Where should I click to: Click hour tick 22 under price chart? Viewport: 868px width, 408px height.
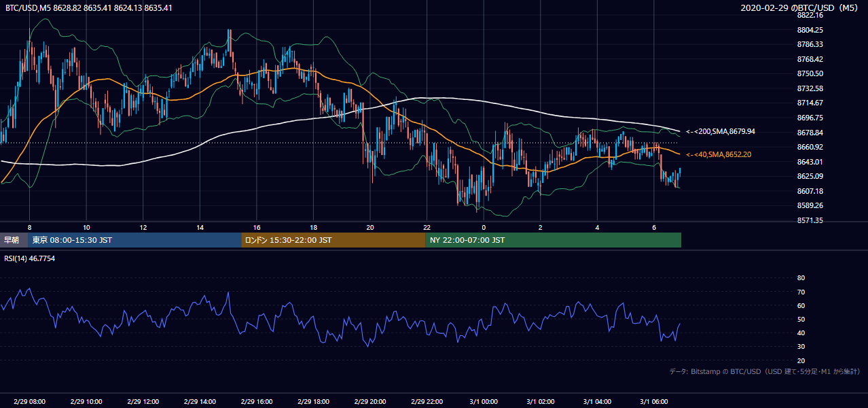pyautogui.click(x=427, y=227)
